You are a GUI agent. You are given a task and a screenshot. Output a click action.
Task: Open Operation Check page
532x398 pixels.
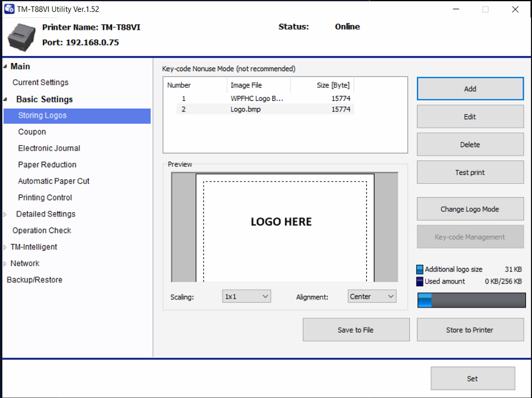[42, 231]
